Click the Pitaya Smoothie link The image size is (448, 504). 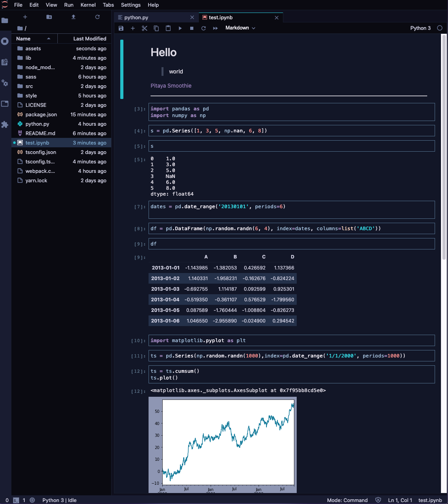coord(171,86)
